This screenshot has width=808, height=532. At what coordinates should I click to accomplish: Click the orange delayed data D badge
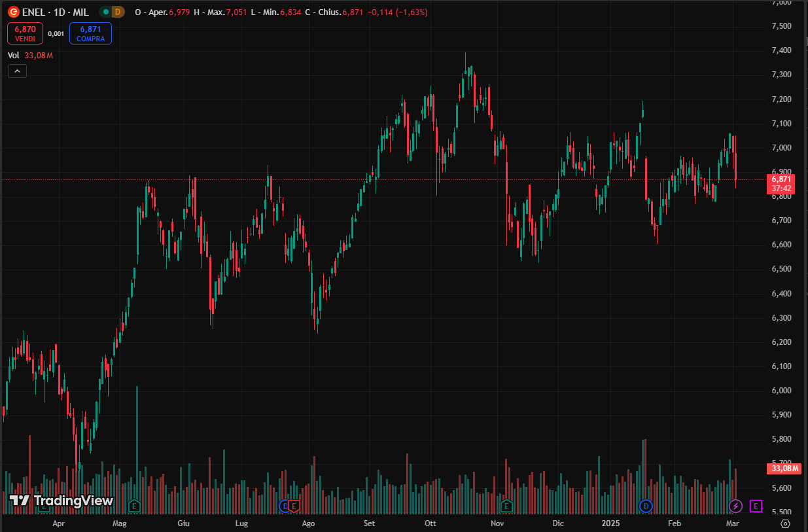point(117,12)
